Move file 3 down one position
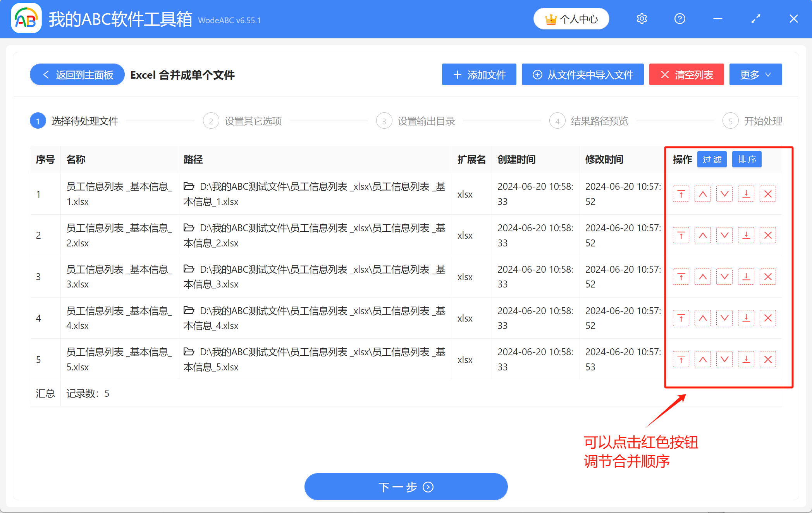This screenshot has height=513, width=812. [x=724, y=276]
